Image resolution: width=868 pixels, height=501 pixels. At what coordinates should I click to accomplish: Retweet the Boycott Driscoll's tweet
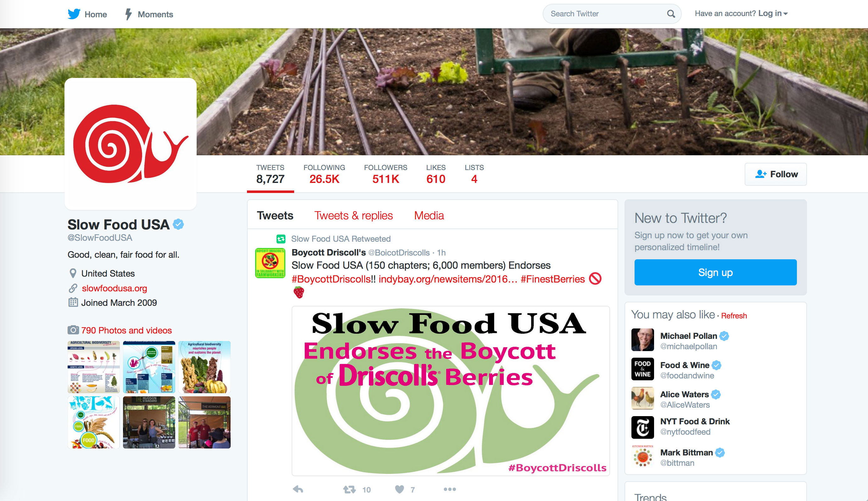[x=349, y=489]
